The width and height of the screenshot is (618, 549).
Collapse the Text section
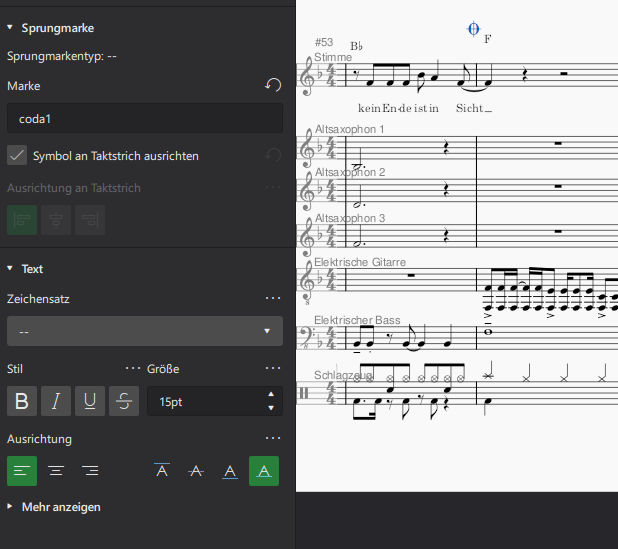(10, 268)
